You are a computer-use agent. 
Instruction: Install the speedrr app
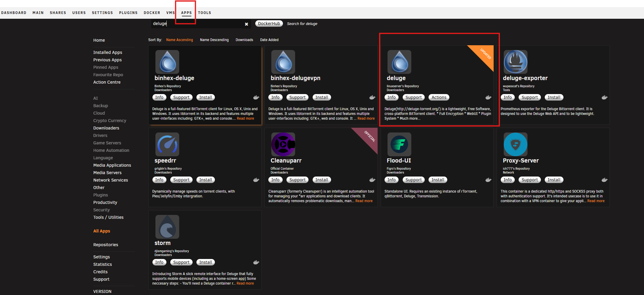coord(206,180)
